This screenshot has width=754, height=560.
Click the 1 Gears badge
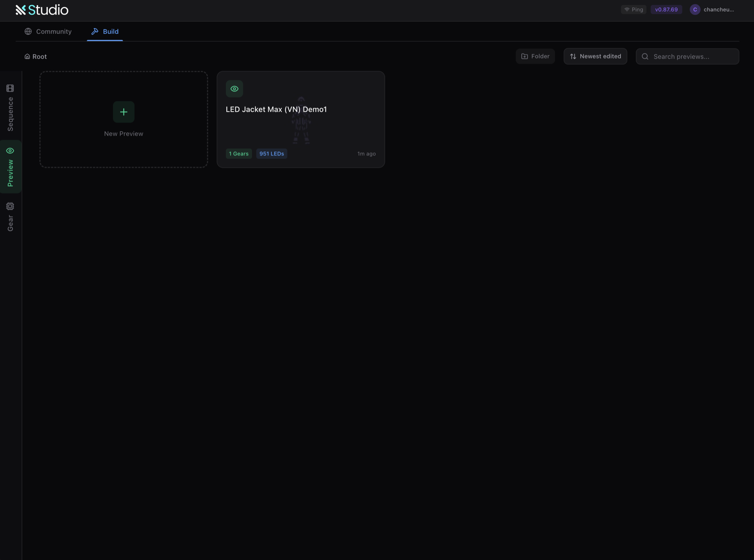pyautogui.click(x=239, y=154)
